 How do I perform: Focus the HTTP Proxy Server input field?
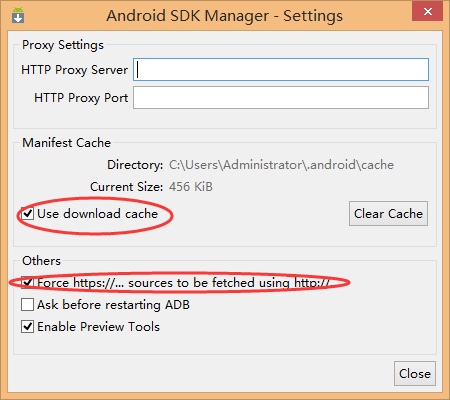pos(281,70)
